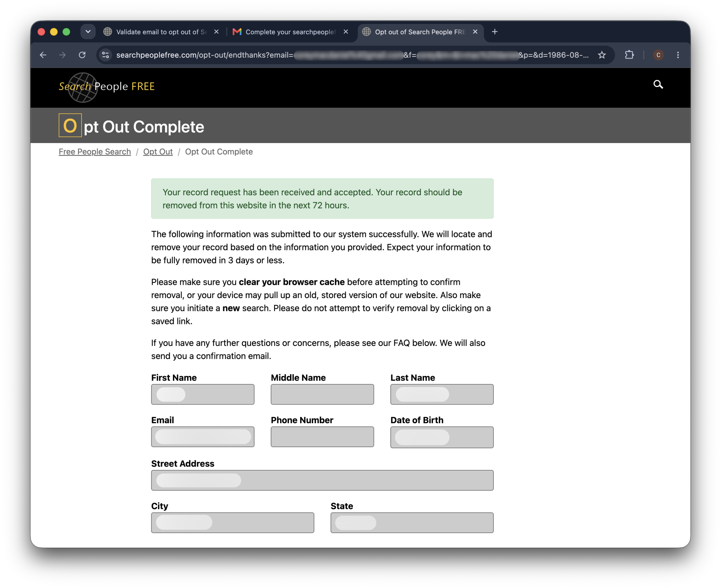Click the Search People FREE logo

(x=107, y=87)
